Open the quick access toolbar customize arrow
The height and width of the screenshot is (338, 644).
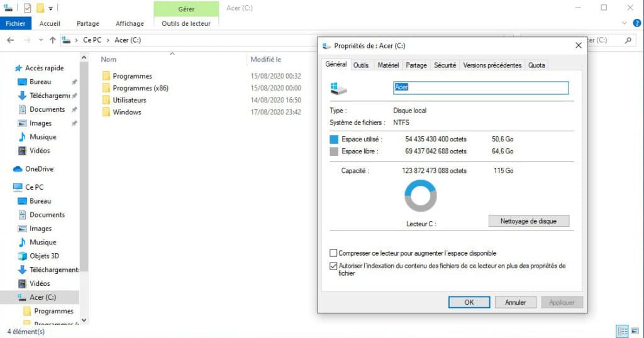pyautogui.click(x=50, y=8)
